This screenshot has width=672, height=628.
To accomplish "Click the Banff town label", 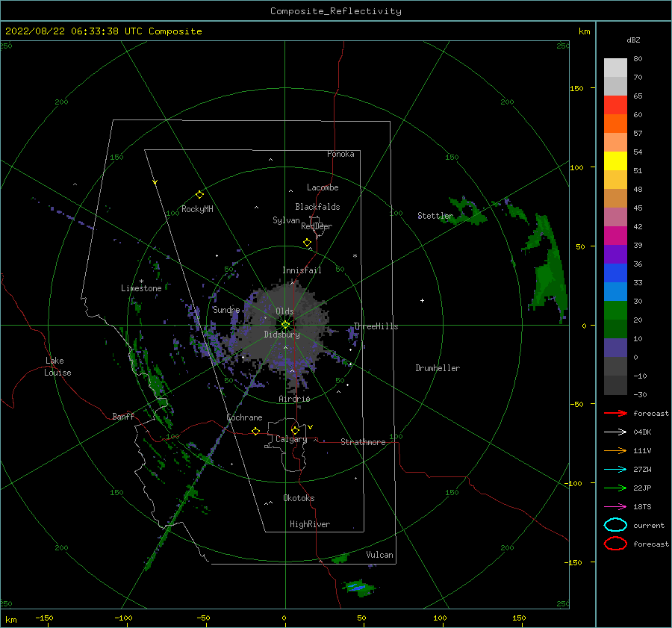I will coord(123,416).
